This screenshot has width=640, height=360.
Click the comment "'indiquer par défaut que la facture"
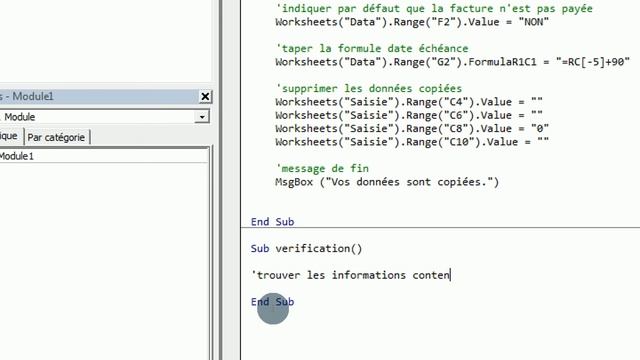point(434,9)
